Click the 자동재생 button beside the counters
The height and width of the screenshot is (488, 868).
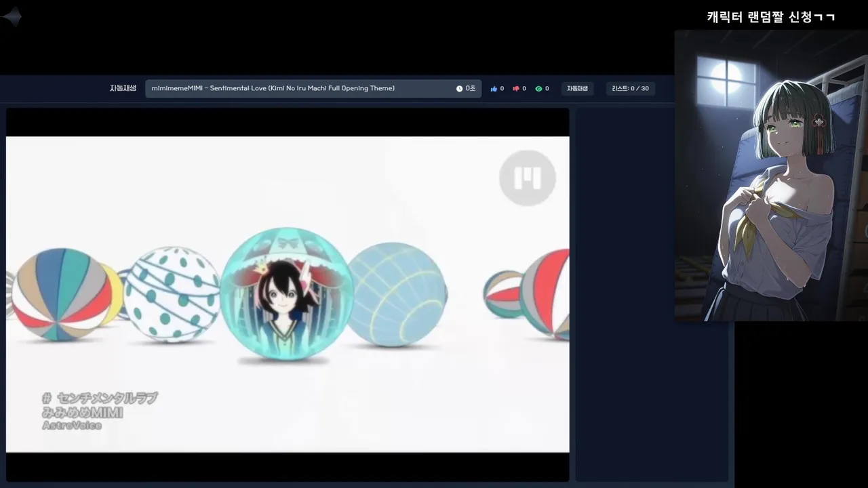click(x=577, y=89)
